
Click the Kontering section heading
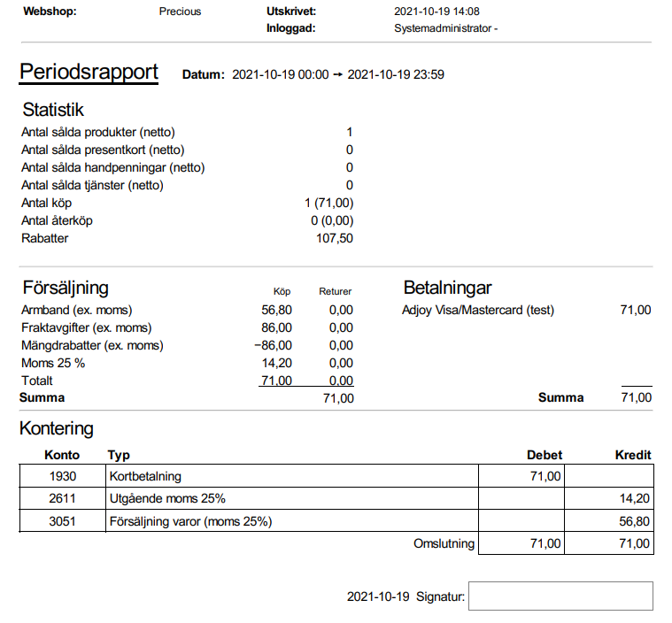click(57, 428)
